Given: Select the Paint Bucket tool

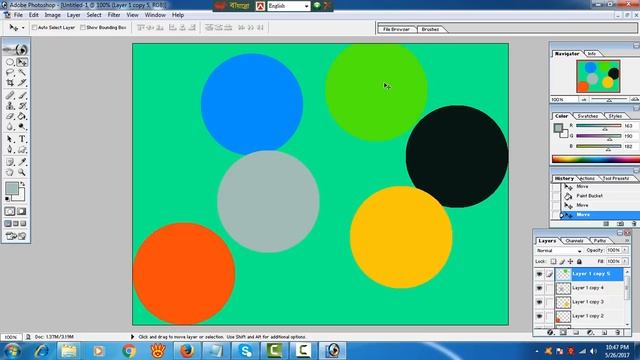Looking at the screenshot, I should click(x=22, y=117).
